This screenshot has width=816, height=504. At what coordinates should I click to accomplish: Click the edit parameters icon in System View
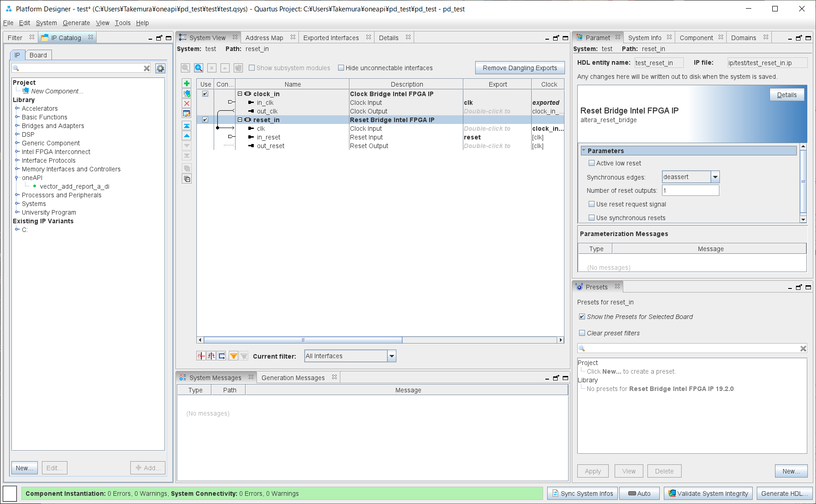click(187, 113)
